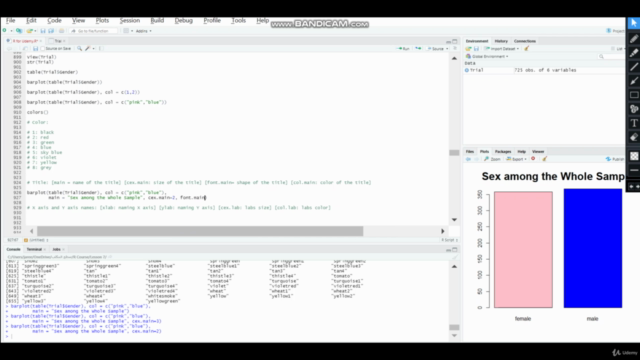This screenshot has height=360, width=640.
Task: Select Bandicam highlighter tool
Action: click(x=634, y=53)
